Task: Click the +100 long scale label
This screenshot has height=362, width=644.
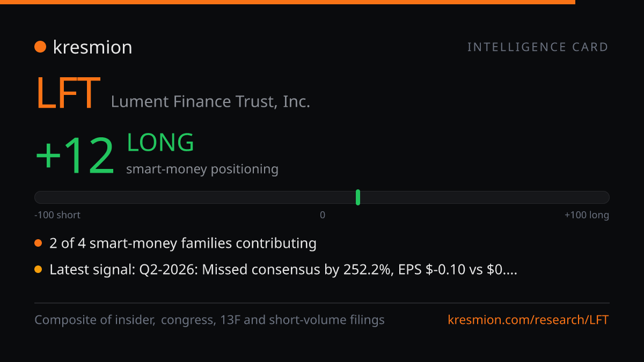Action: pos(587,215)
